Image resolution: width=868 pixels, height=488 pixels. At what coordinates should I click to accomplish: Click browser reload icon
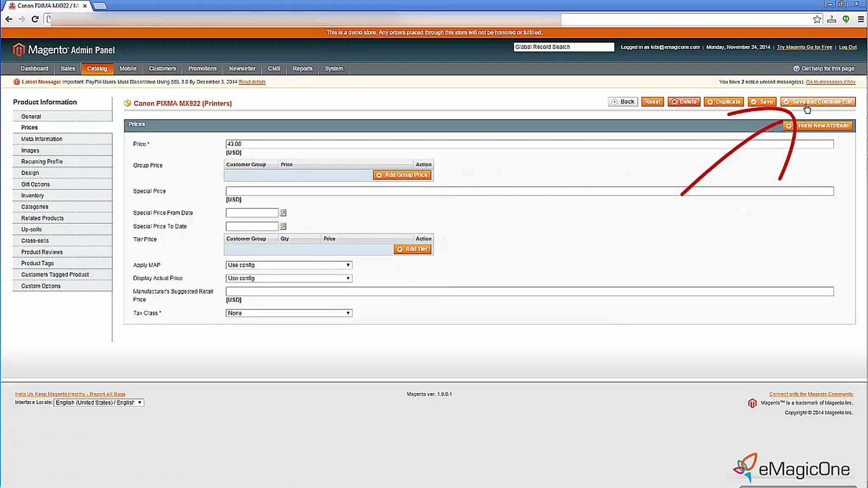(x=35, y=19)
